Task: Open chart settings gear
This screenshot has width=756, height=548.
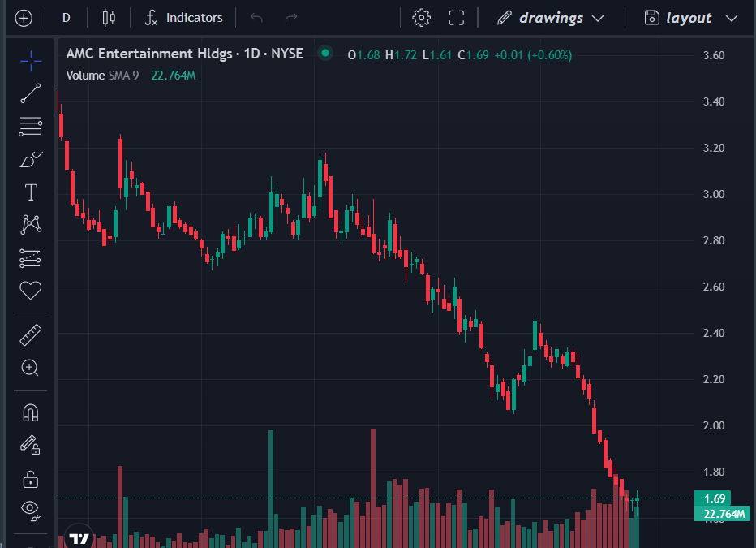Action: pyautogui.click(x=421, y=18)
